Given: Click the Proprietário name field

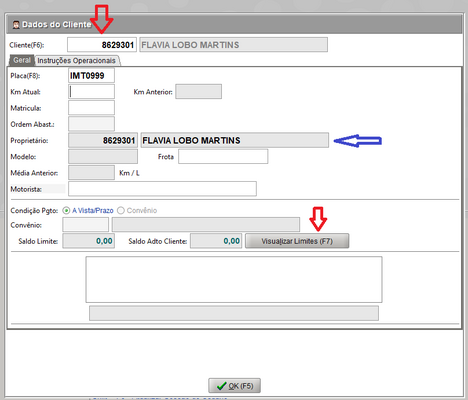Looking at the screenshot, I should tap(235, 140).
